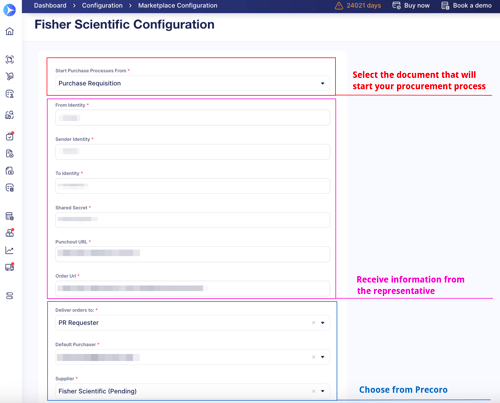This screenshot has height=403, width=500.
Task: Click the From Identity input field
Action: click(193, 118)
